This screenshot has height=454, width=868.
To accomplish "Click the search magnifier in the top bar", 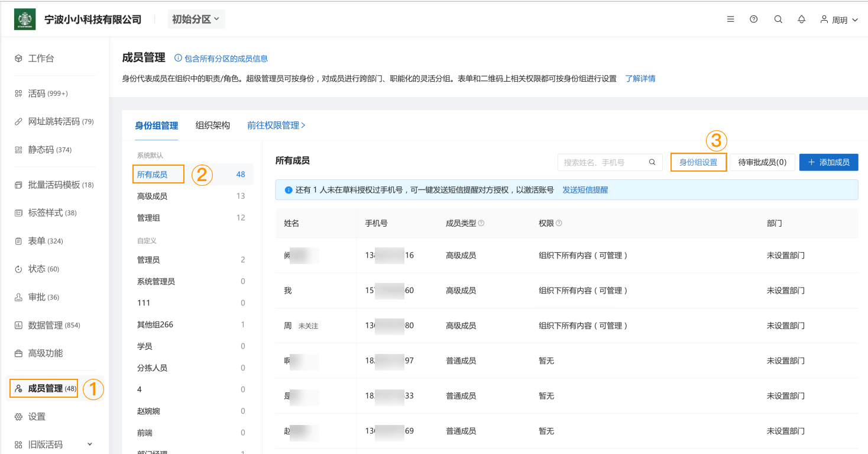I will click(778, 18).
